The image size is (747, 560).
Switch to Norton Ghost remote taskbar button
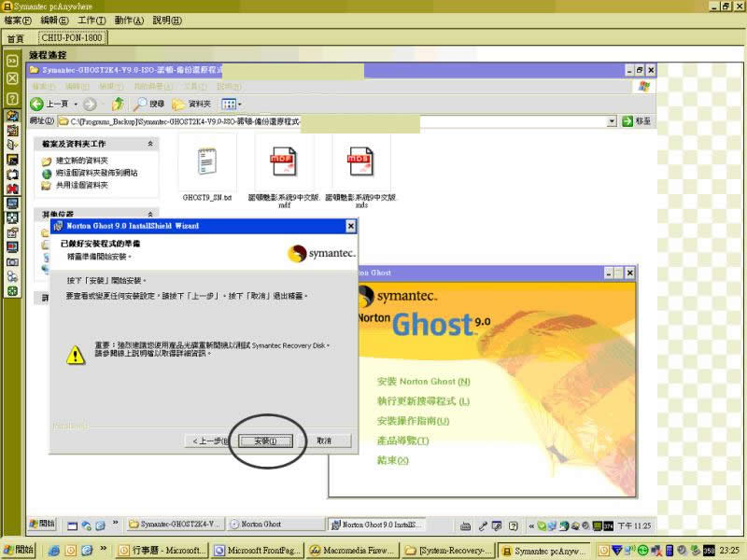click(275, 525)
